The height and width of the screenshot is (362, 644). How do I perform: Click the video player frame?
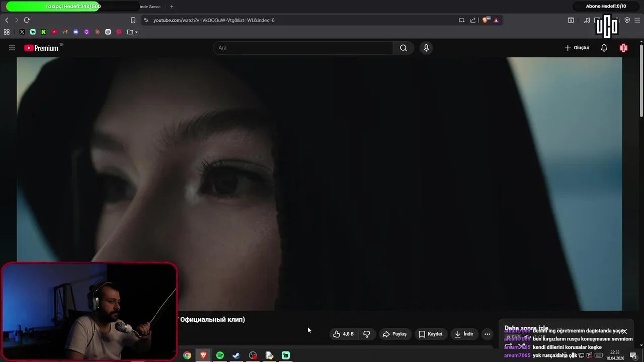(319, 184)
